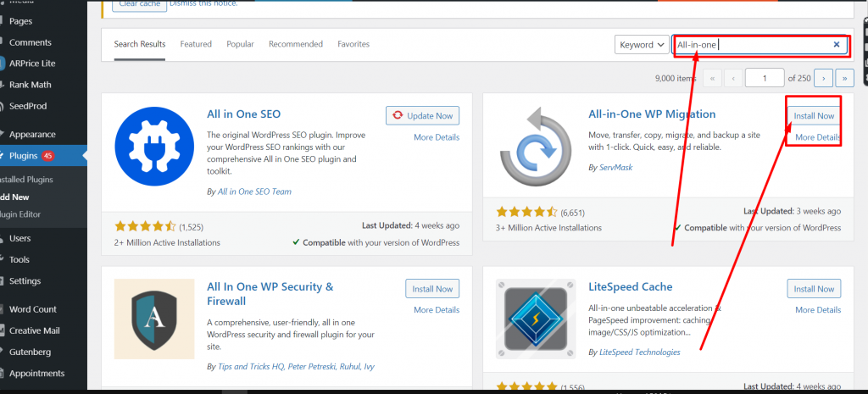View More Details for All in One SEO
Screen dimensions: 868x394
tap(437, 137)
